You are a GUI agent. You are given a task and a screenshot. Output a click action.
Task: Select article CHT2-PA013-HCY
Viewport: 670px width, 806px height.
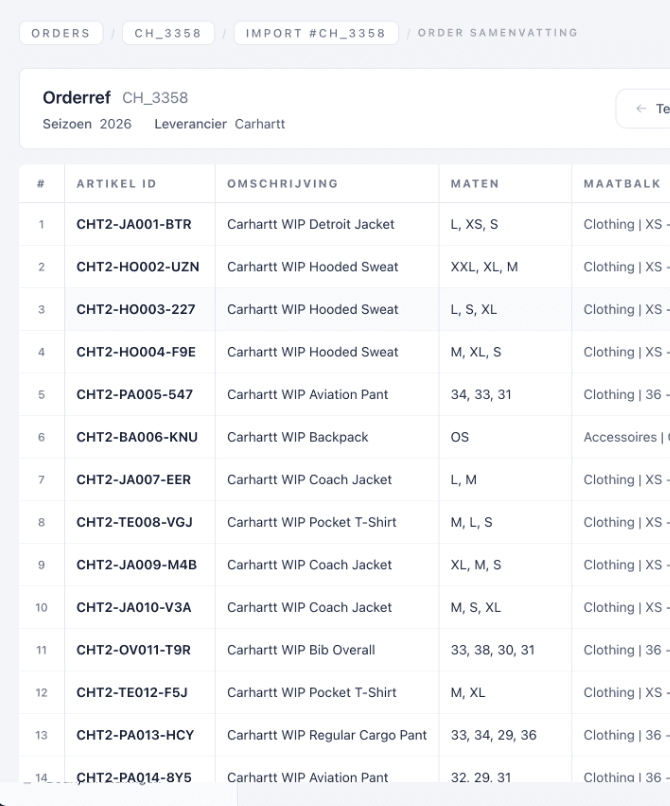pyautogui.click(x=135, y=735)
